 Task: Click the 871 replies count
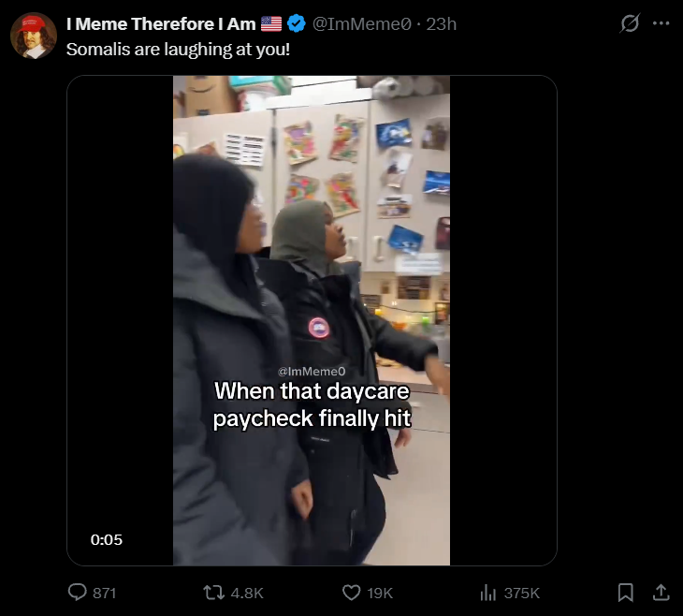click(104, 593)
